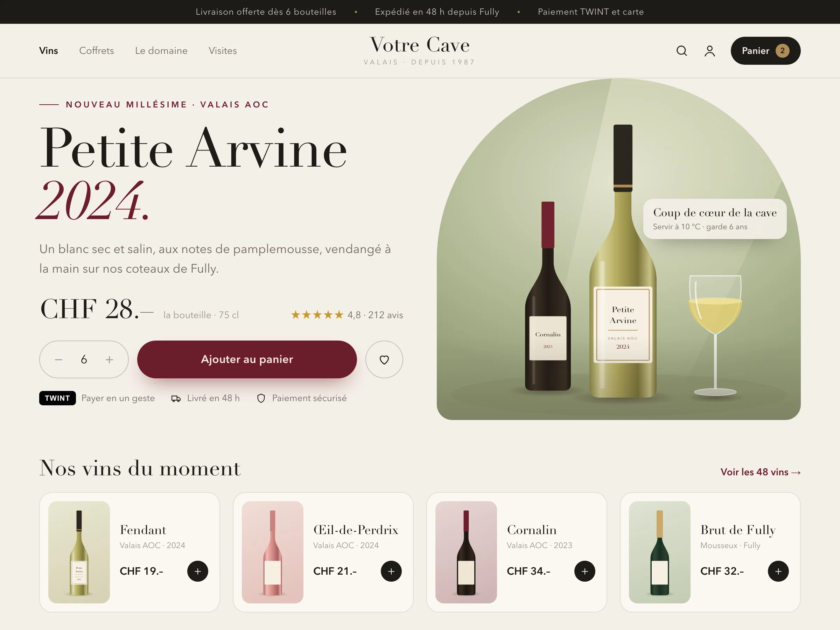Click the TWINT payment badge
Screen dimensions: 840x630
tap(57, 398)
